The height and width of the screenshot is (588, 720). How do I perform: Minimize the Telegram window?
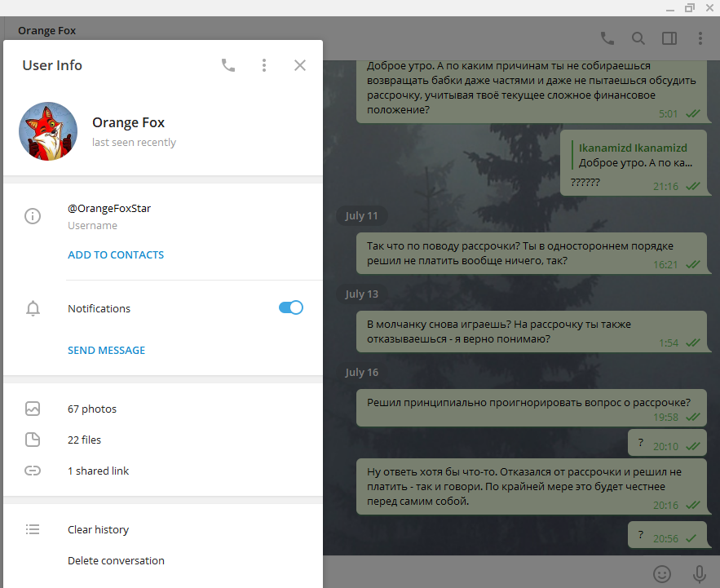tap(670, 8)
